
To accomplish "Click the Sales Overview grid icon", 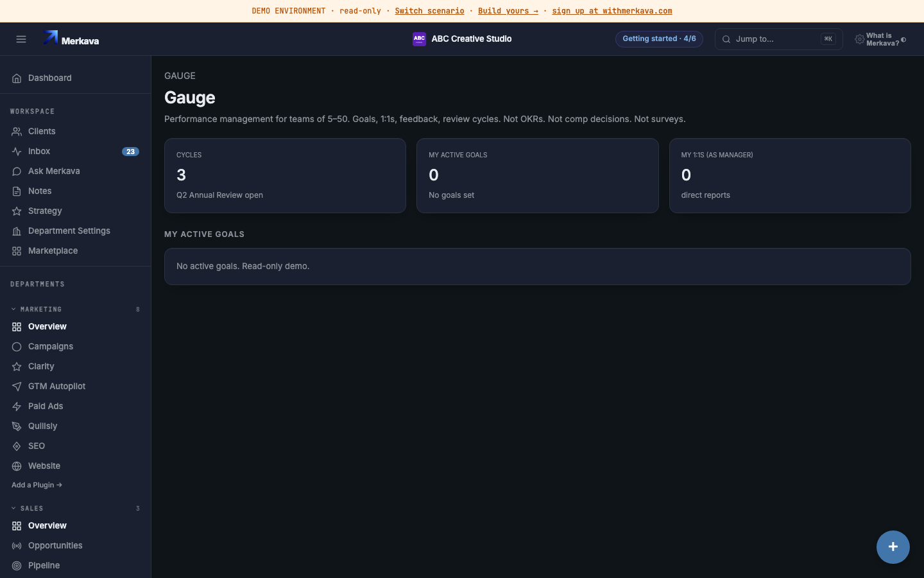I will (x=17, y=526).
